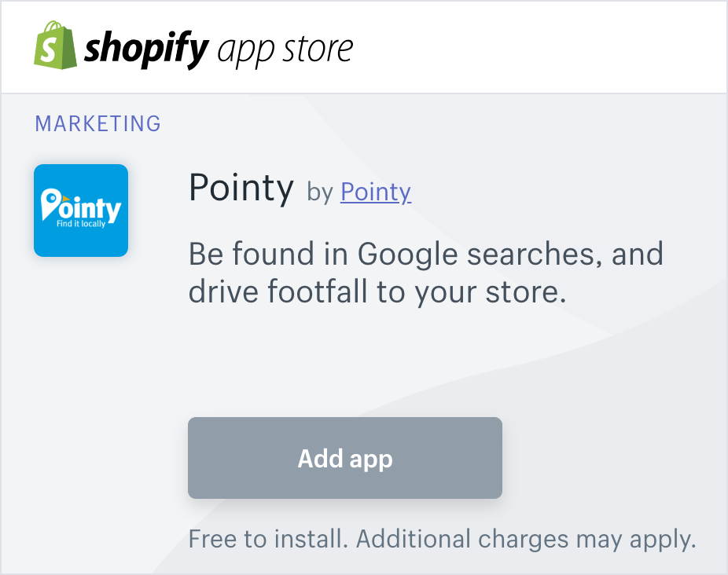Click the Add app button

345,458
